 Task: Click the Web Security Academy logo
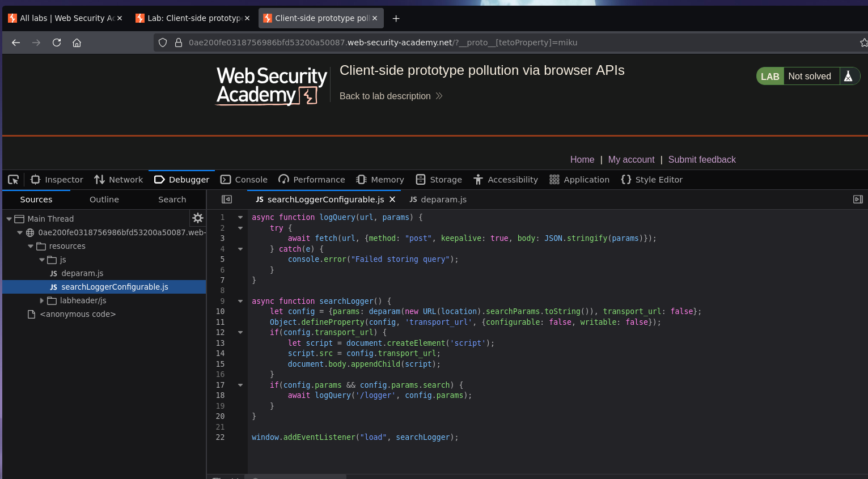(x=272, y=86)
